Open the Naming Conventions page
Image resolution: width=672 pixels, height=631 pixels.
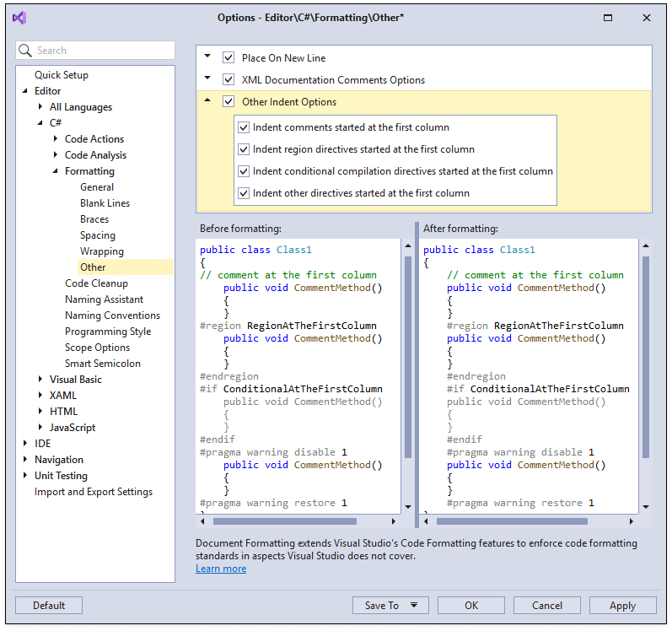112,315
